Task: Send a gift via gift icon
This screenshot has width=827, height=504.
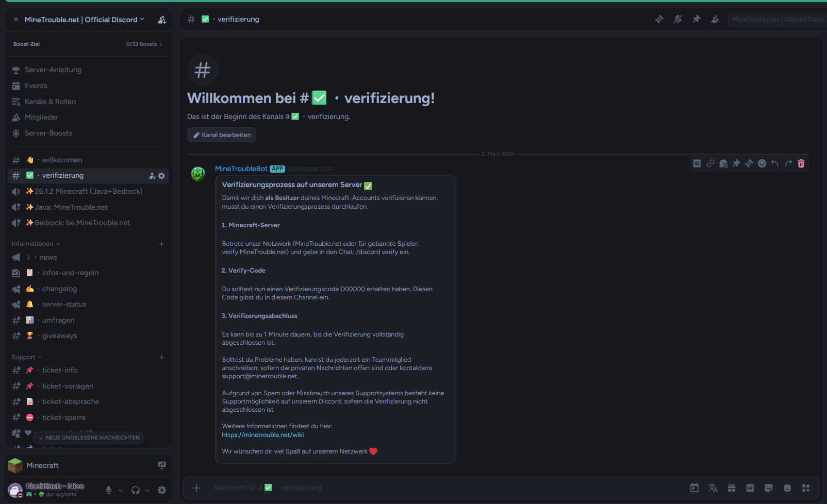Action: point(732,488)
